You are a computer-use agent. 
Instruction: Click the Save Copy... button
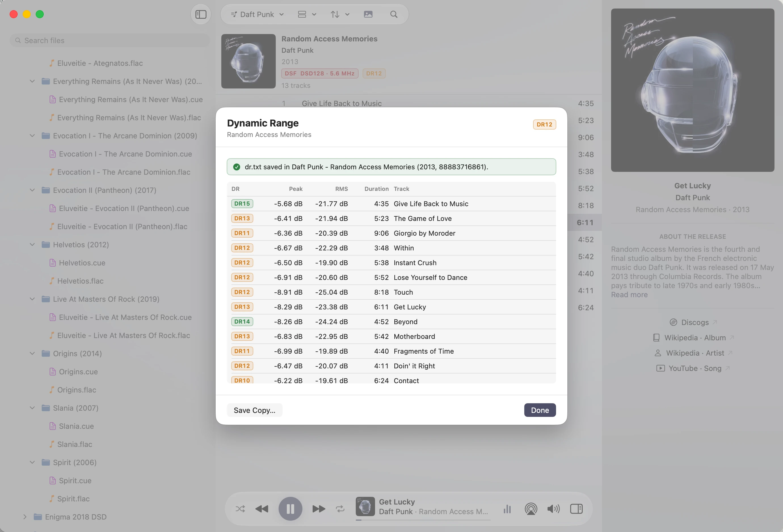click(x=254, y=410)
